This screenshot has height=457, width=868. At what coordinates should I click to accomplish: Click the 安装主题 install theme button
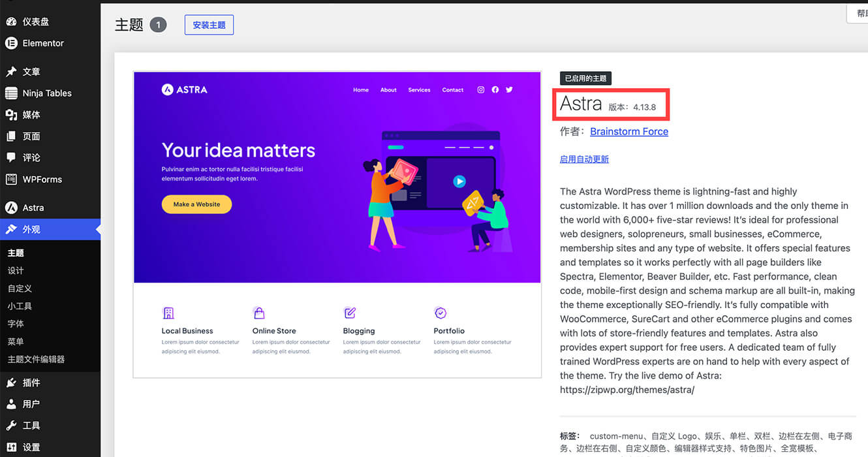[209, 25]
